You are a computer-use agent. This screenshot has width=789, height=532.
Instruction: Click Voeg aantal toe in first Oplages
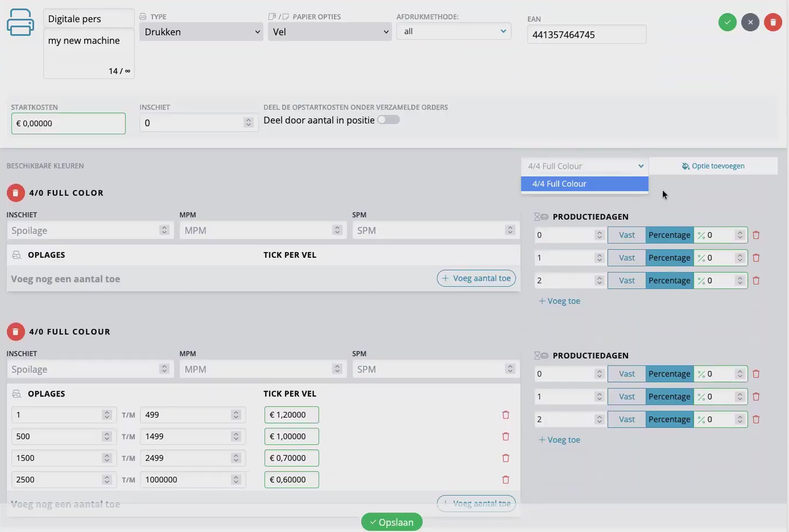(476, 278)
